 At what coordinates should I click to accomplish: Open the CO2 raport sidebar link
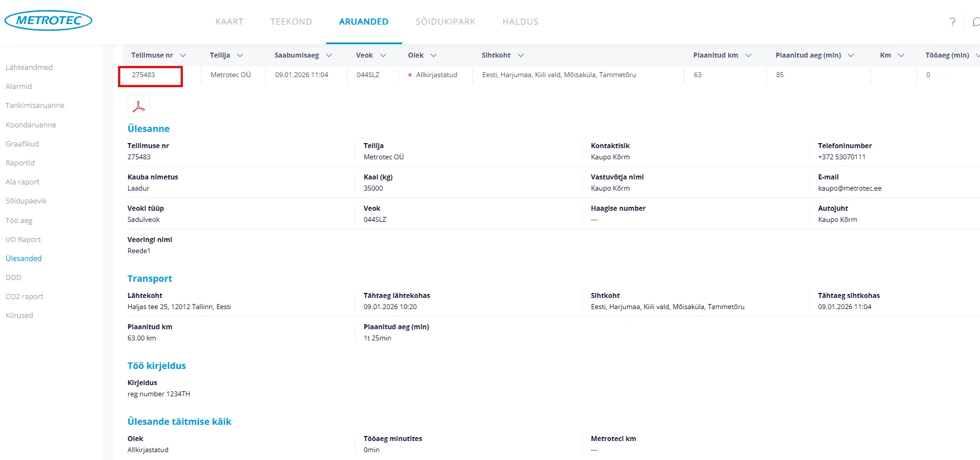click(x=25, y=296)
